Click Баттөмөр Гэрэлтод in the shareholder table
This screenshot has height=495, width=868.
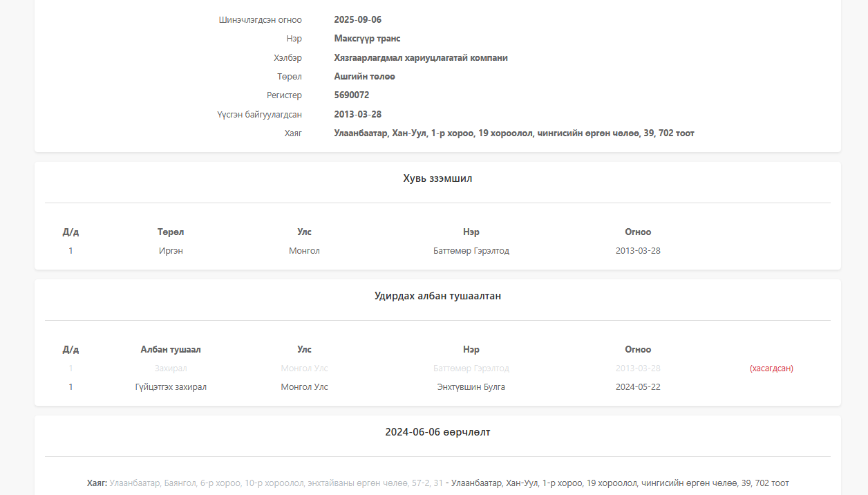pos(471,251)
